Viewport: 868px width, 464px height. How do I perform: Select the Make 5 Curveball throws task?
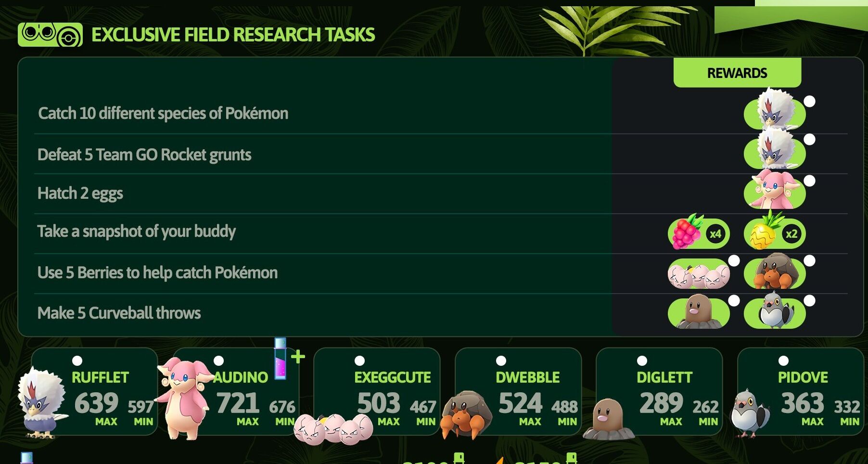119,313
